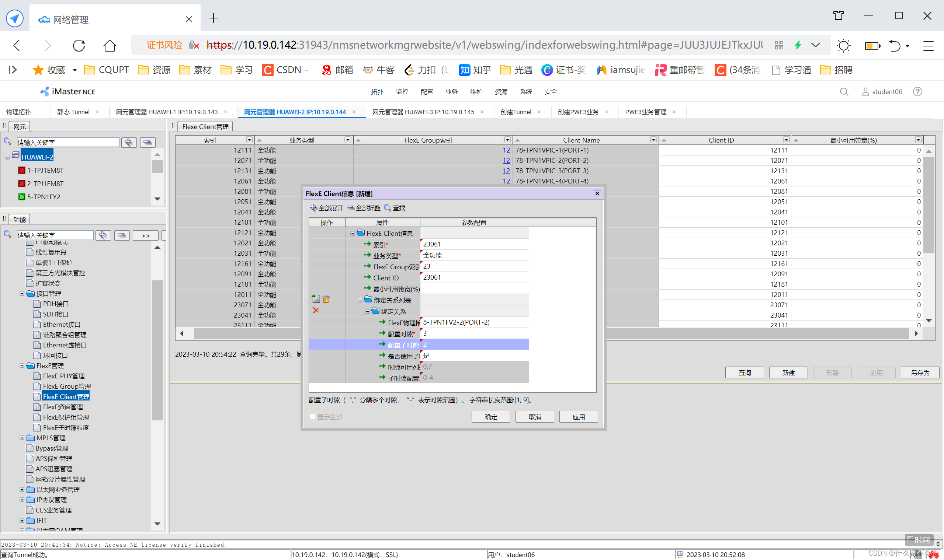Viewport: 944px width, 560px height.
Task: Toggle the 显示全部 checkbox
Action: (313, 417)
